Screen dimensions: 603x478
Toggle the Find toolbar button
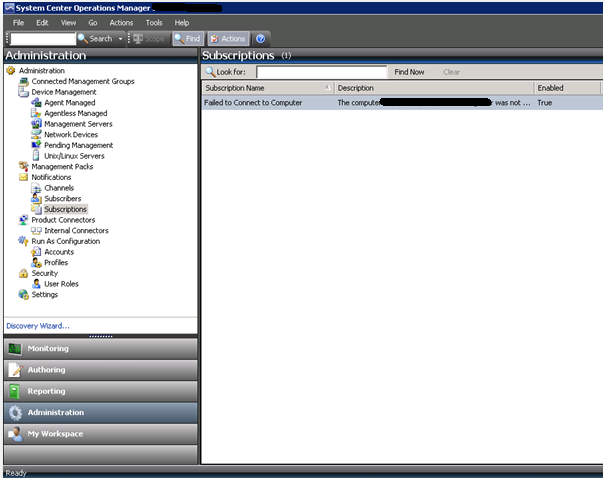click(188, 38)
